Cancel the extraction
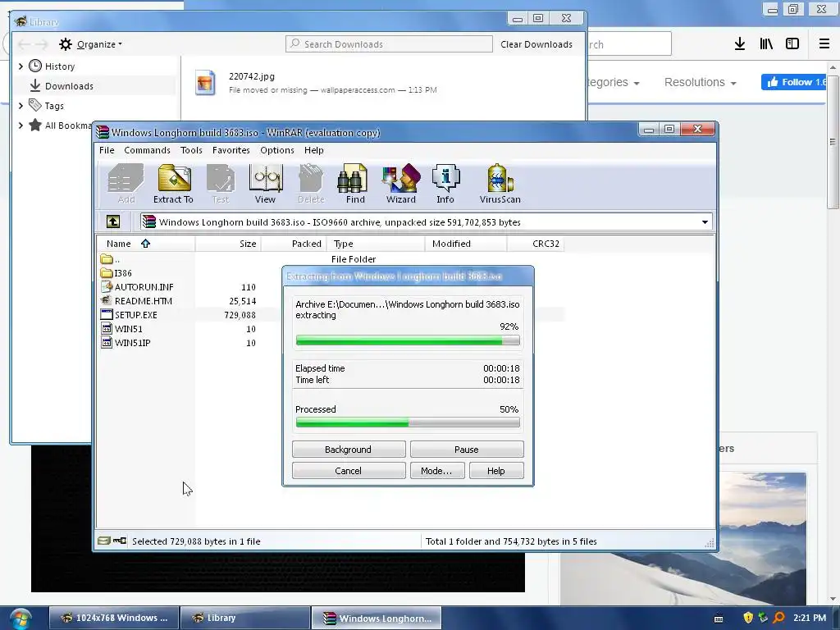This screenshot has width=840, height=630. coord(348,470)
